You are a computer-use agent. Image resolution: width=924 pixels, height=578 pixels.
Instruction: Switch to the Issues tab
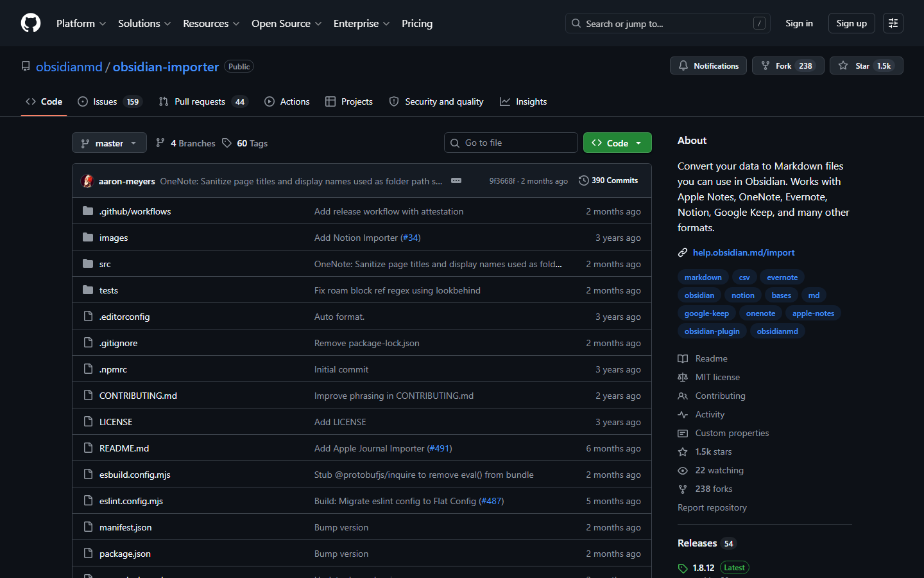click(x=110, y=101)
